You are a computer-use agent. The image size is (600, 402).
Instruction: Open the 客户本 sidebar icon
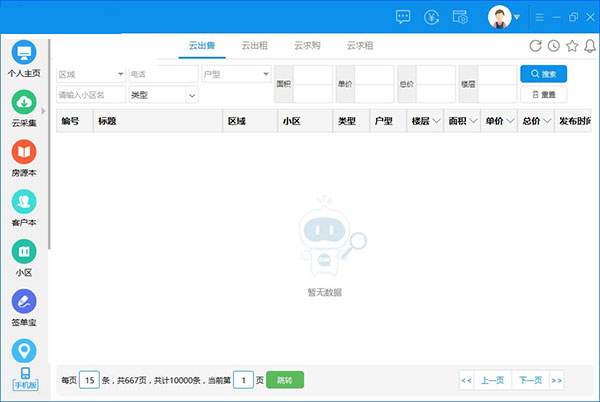[x=24, y=202]
